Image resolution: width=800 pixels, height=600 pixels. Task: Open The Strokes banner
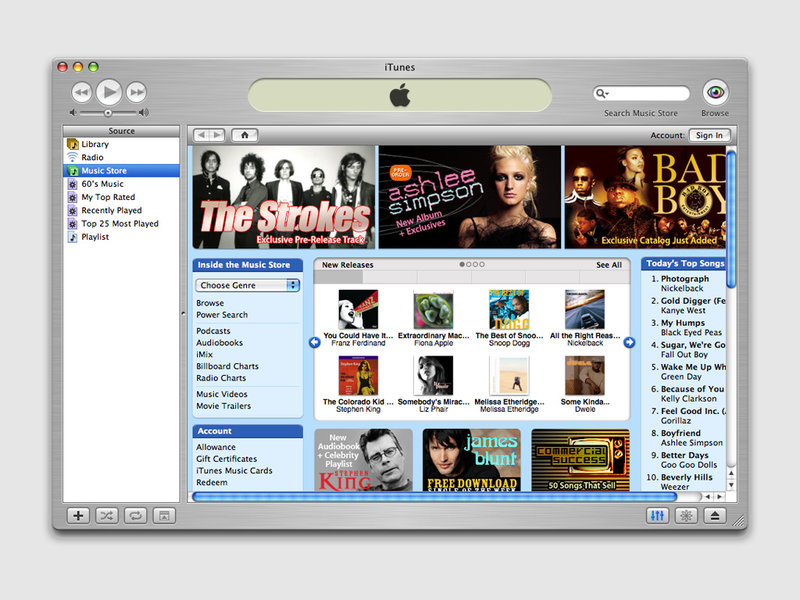[x=284, y=197]
